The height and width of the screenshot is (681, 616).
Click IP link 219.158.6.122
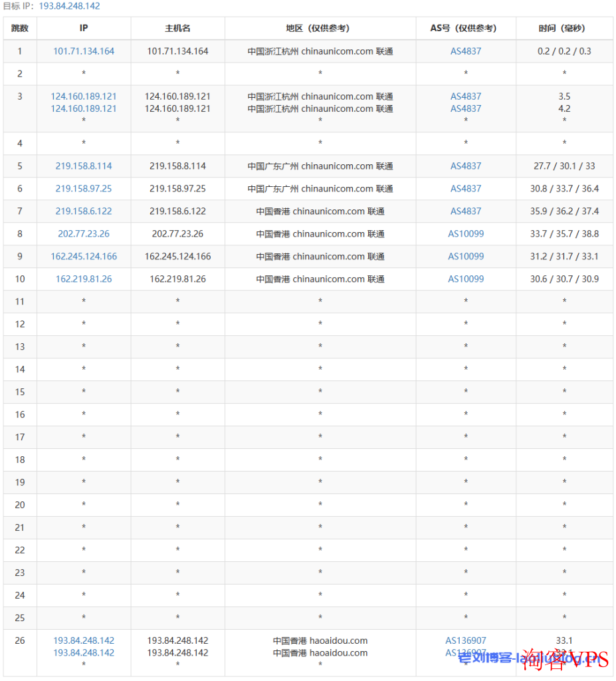pyautogui.click(x=84, y=211)
